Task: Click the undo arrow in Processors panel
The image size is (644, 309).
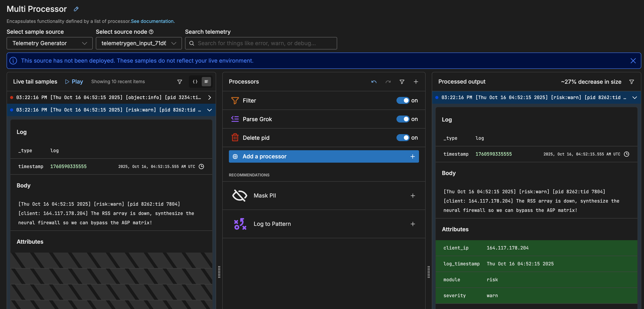Action: [374, 82]
